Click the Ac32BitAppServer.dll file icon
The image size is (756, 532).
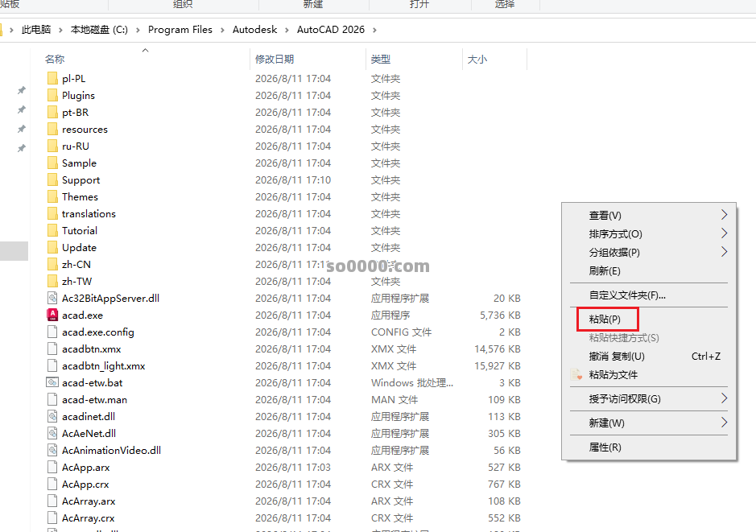point(52,299)
